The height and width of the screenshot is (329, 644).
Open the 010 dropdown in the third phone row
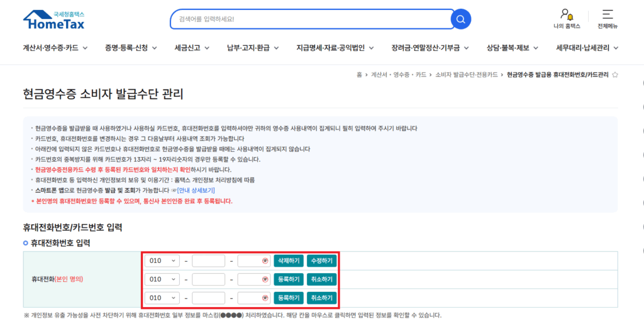pos(162,298)
